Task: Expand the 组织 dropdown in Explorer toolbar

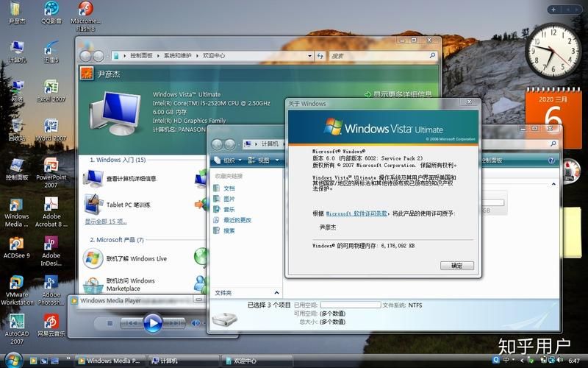Action: pos(226,160)
